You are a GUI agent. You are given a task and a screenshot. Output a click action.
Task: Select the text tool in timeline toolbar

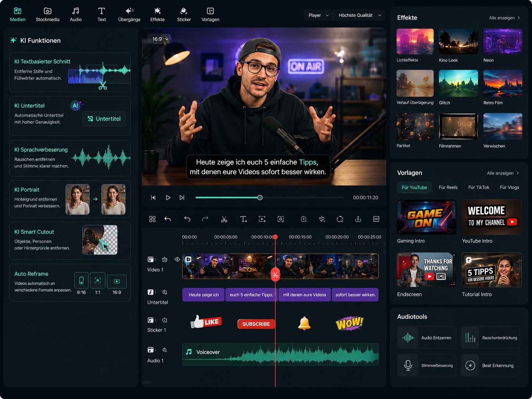click(243, 219)
